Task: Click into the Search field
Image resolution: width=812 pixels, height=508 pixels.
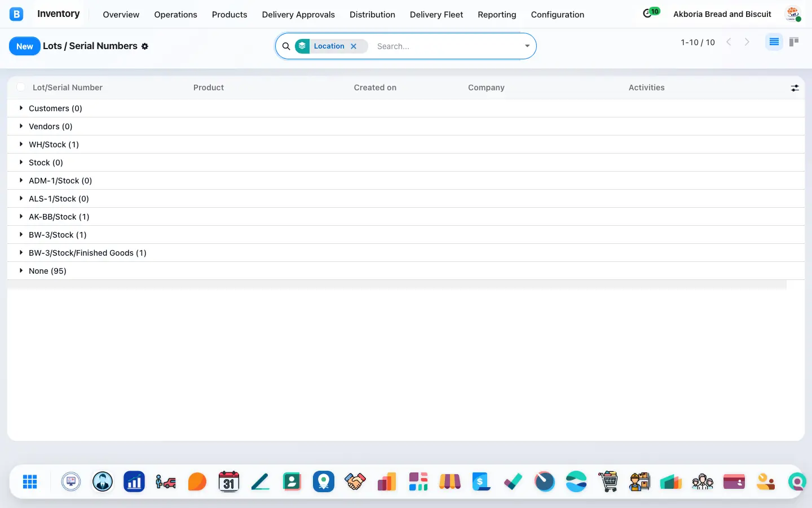Action: click(447, 46)
